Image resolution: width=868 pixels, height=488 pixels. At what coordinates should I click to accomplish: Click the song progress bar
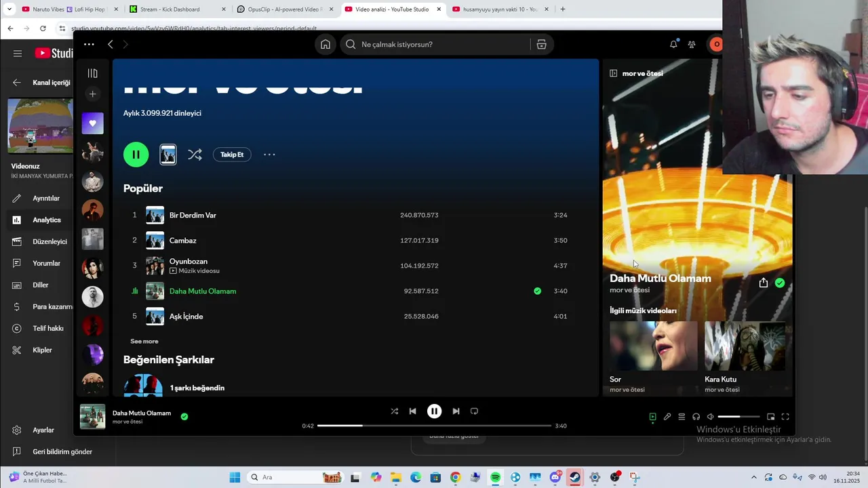[434, 426]
